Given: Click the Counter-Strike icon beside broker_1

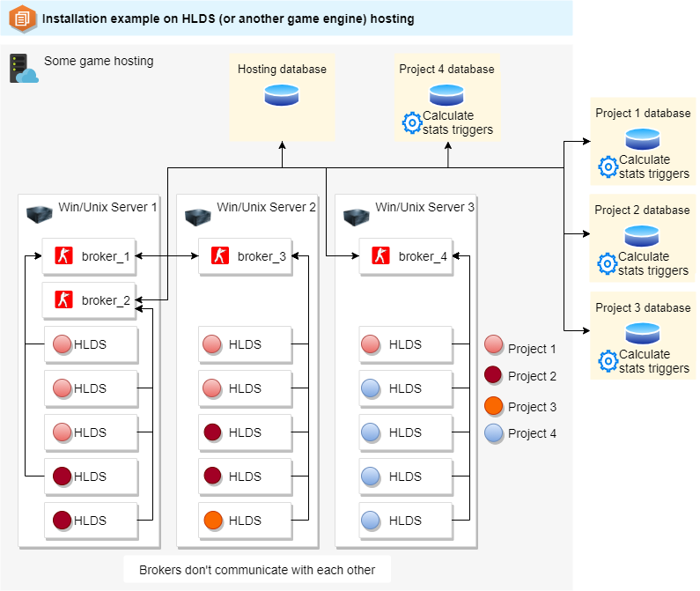Looking at the screenshot, I should (63, 256).
